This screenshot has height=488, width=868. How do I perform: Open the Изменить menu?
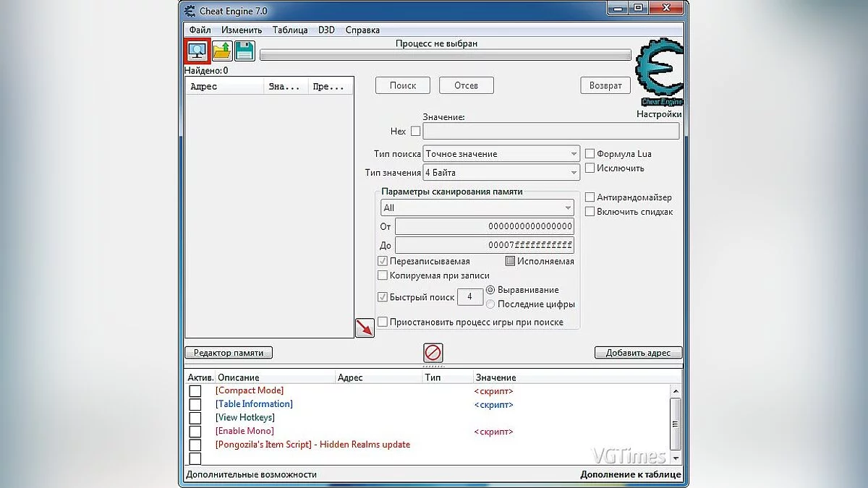pyautogui.click(x=242, y=30)
